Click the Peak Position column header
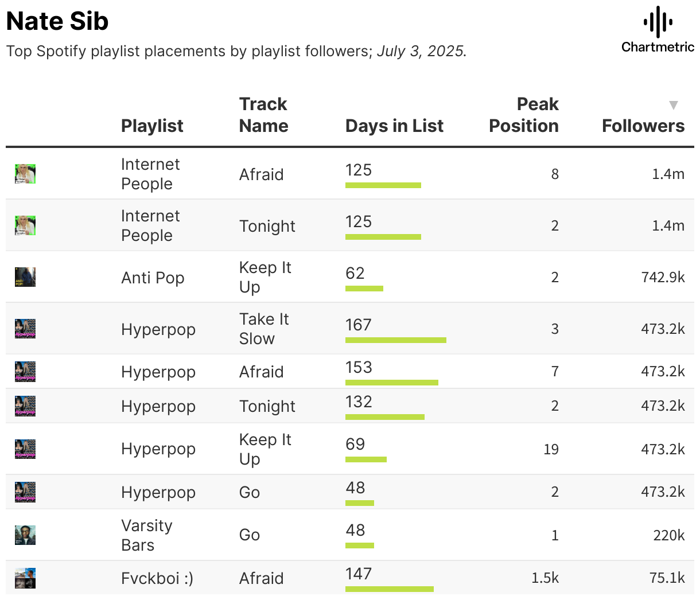The width and height of the screenshot is (700, 600). pos(524,115)
